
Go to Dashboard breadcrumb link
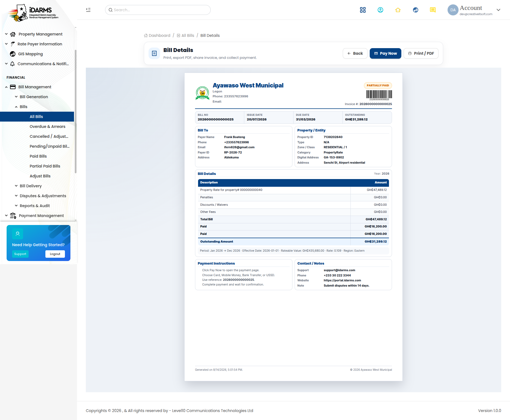click(x=157, y=35)
